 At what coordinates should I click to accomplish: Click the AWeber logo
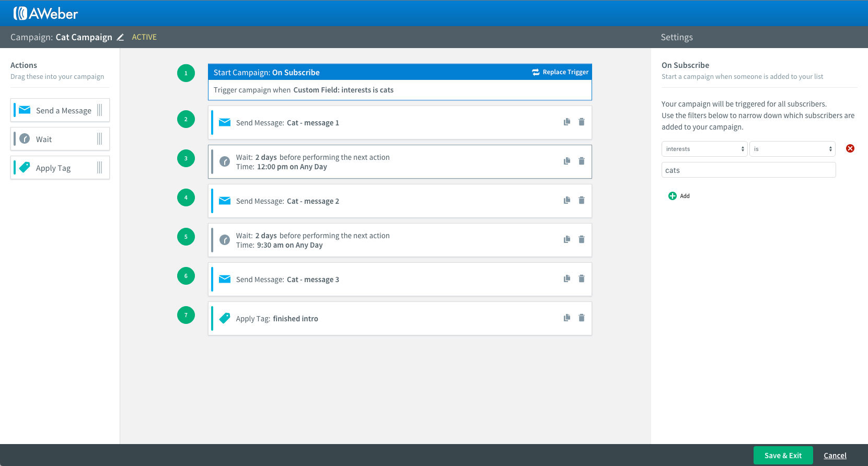45,13
